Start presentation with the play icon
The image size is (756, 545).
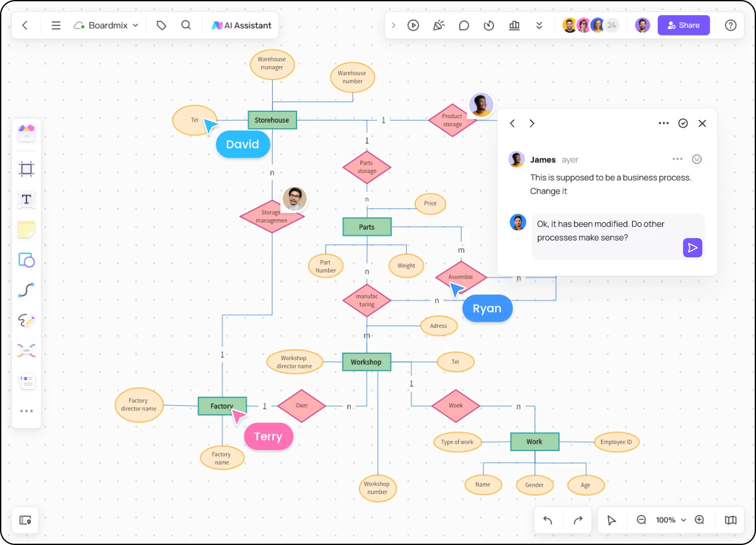[414, 25]
